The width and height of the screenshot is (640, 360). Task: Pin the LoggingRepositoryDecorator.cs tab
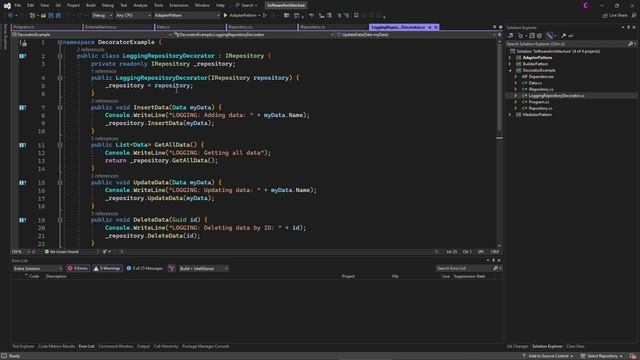(430, 27)
